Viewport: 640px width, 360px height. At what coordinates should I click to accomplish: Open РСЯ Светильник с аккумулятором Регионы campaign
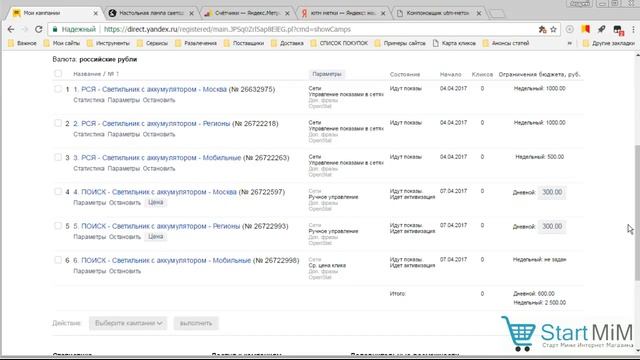point(156,124)
